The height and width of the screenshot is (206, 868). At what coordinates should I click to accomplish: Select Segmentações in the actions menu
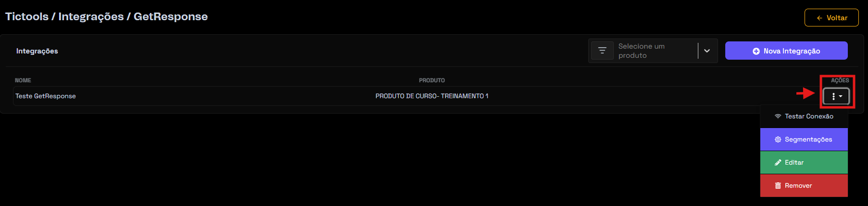tap(804, 140)
